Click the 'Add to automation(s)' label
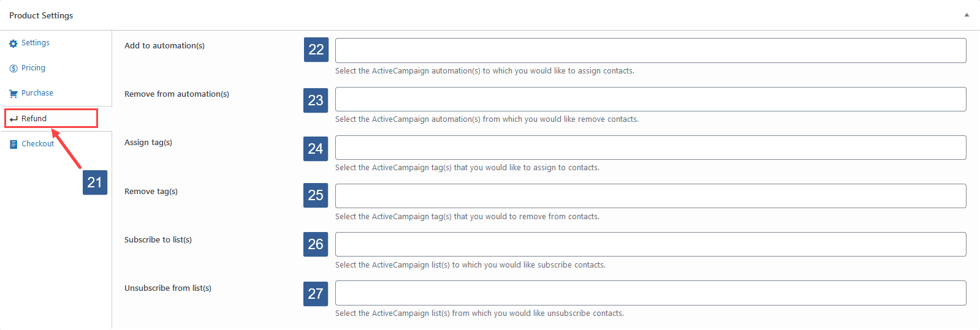This screenshot has height=330, width=980. click(164, 46)
